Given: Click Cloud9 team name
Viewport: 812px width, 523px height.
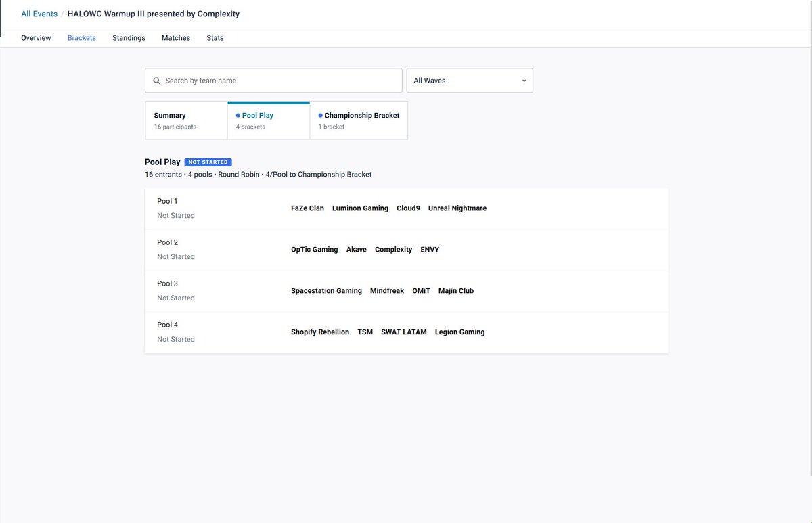Looking at the screenshot, I should click(x=408, y=208).
